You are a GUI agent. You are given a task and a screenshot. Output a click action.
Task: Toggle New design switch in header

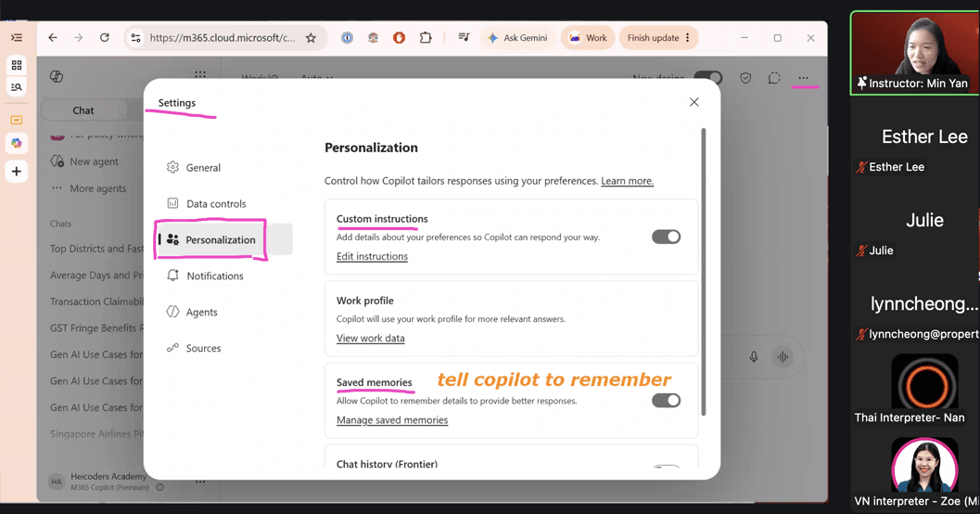coord(707,78)
